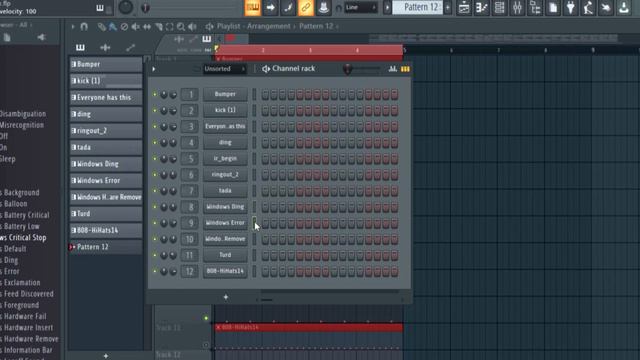Toggle blend recording note icon

[x=288, y=7]
